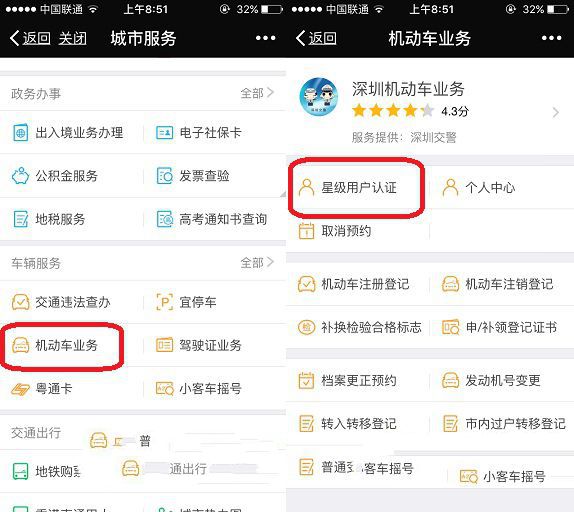Tap the 电子社保卡 card icon
The width and height of the screenshot is (574, 512).
(x=164, y=133)
